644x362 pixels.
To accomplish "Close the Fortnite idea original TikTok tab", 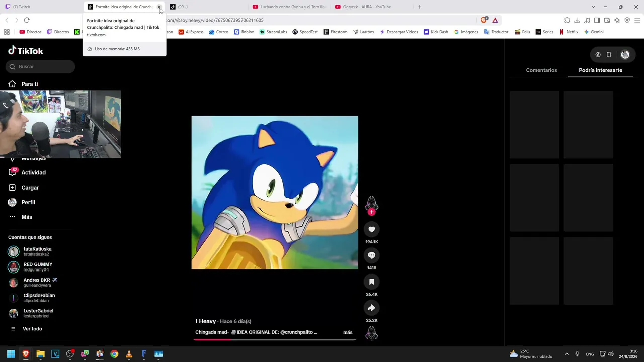I will [159, 7].
